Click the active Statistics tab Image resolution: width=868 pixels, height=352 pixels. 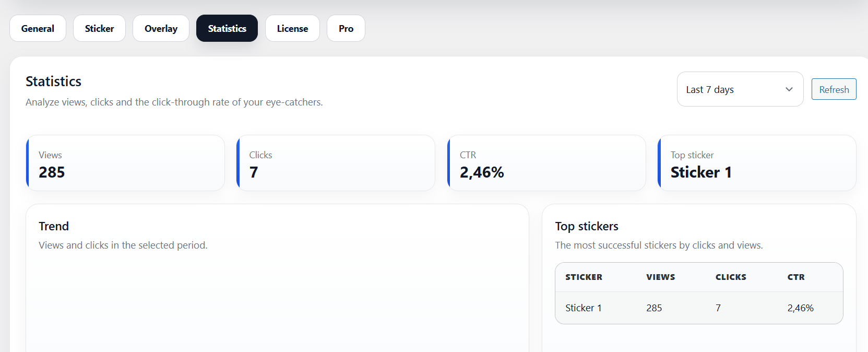[x=227, y=29]
